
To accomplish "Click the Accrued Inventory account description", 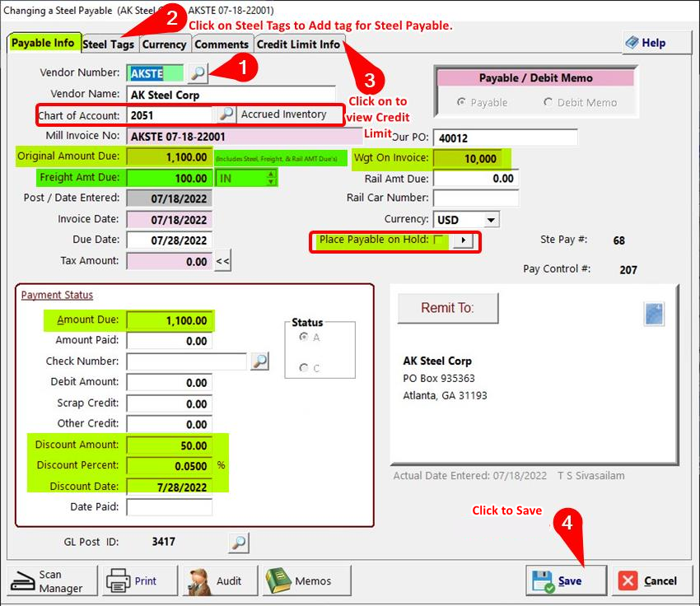I will coord(284,114).
